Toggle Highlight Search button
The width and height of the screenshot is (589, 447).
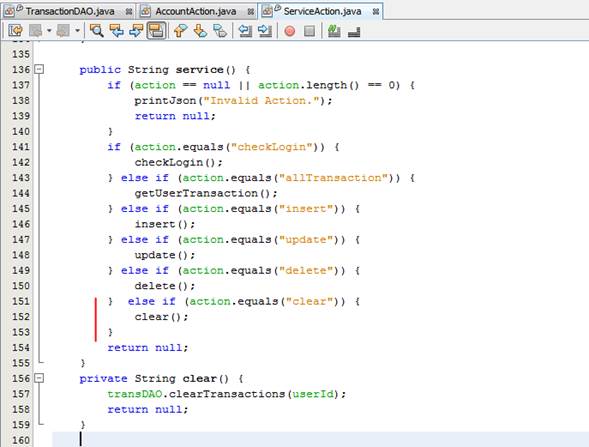coord(156,31)
